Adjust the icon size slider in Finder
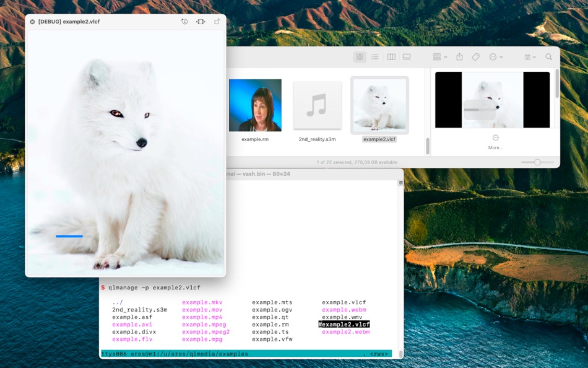588x368 pixels. (x=537, y=162)
